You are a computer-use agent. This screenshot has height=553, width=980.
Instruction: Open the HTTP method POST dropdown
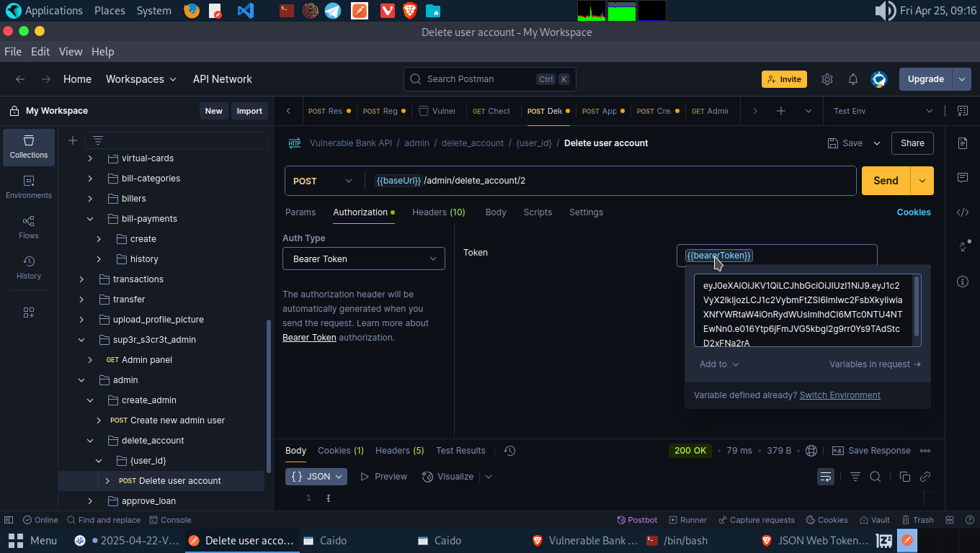click(x=324, y=181)
